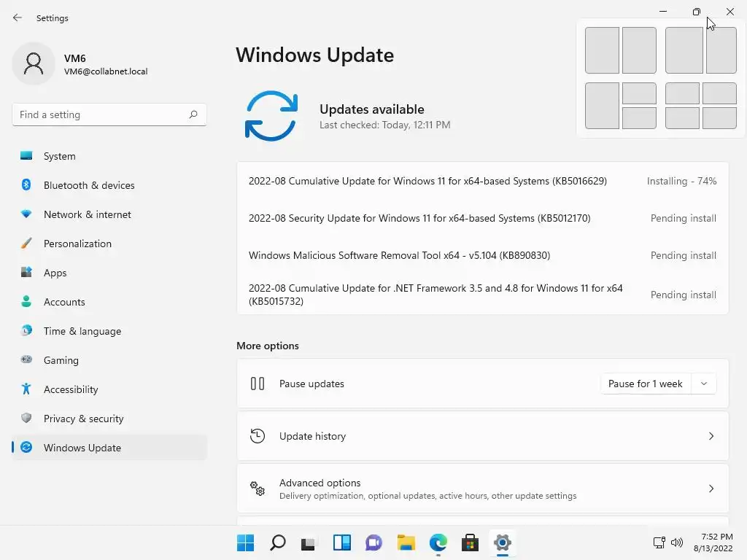The width and height of the screenshot is (747, 560).
Task: Snap to bottom-left quadrant of four-zone layout
Action: point(682,118)
